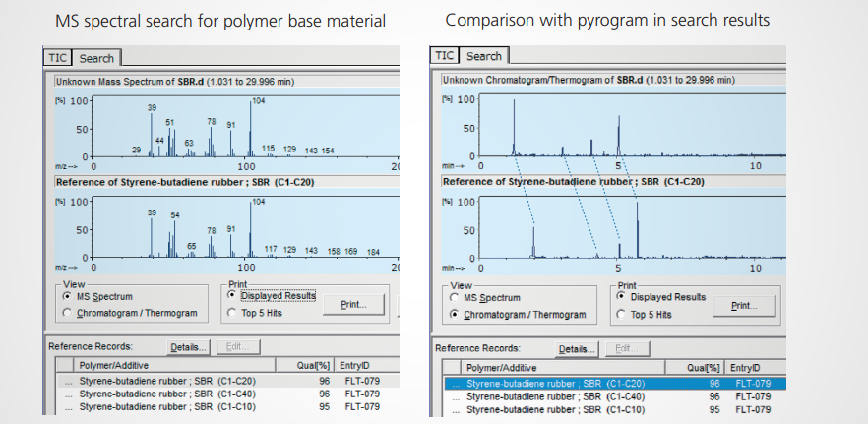Sort by Polymer/Additive column header in the left panel

coord(175,365)
